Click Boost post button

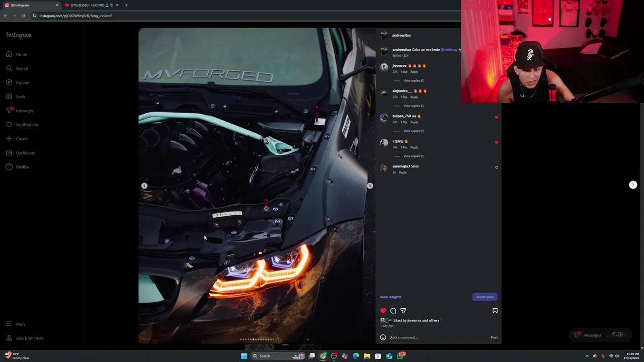click(x=485, y=297)
